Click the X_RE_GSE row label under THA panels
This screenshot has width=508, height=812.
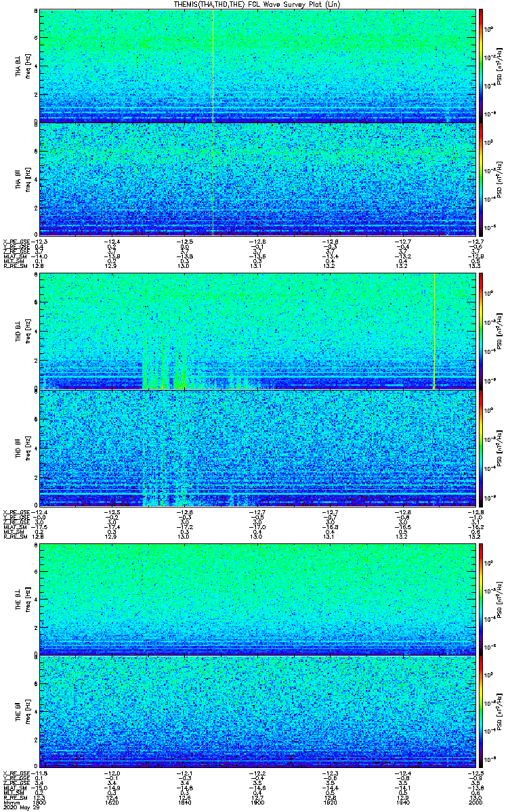[15, 242]
